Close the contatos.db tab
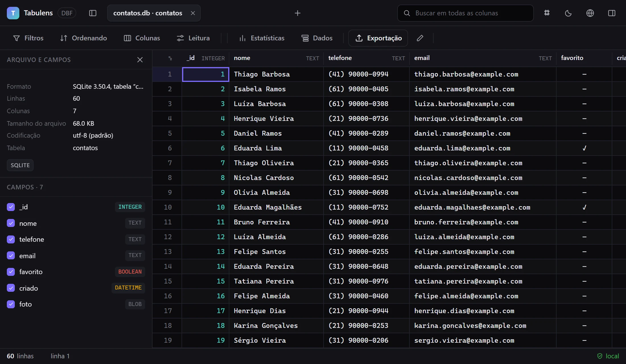This screenshot has width=626, height=364. click(193, 13)
